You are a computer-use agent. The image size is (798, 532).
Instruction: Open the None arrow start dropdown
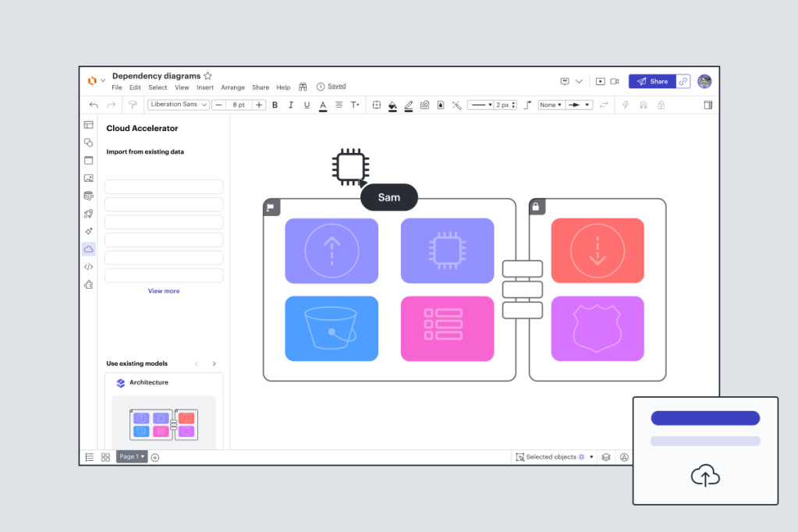point(552,105)
